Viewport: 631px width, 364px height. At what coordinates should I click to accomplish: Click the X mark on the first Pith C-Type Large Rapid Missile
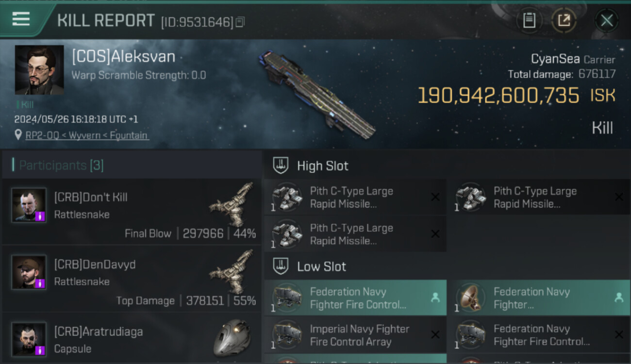point(435,197)
